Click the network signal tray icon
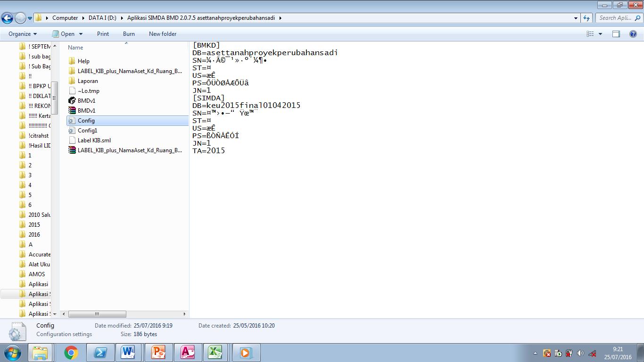 tap(593, 353)
